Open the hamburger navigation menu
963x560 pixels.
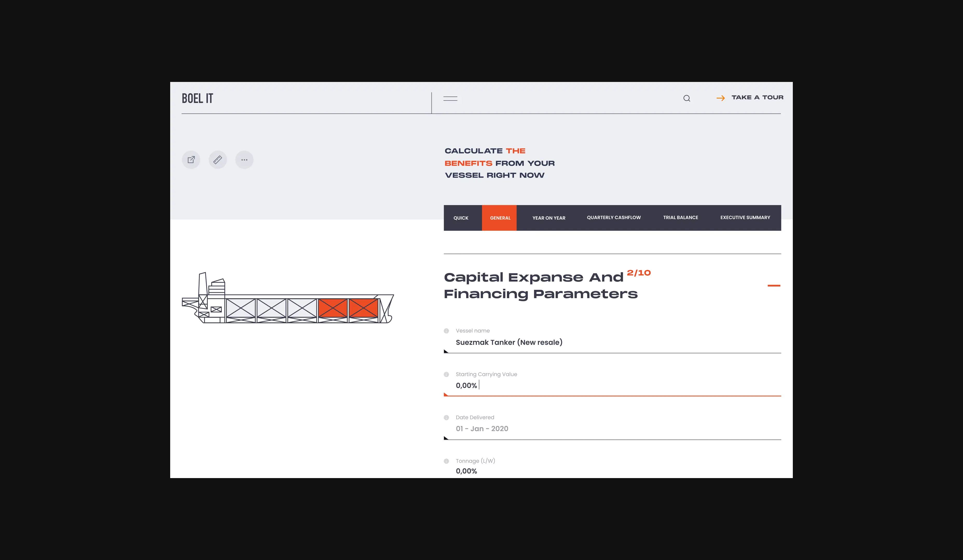click(451, 98)
